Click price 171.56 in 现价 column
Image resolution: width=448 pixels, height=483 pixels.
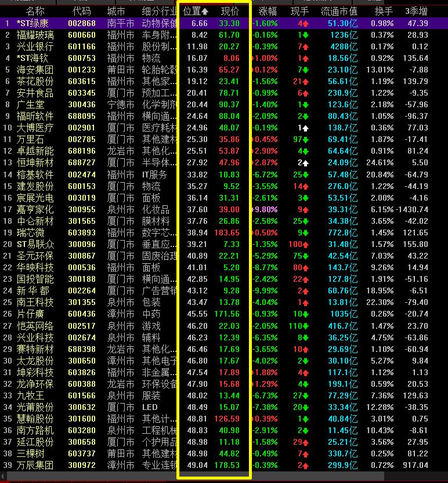tap(227, 314)
